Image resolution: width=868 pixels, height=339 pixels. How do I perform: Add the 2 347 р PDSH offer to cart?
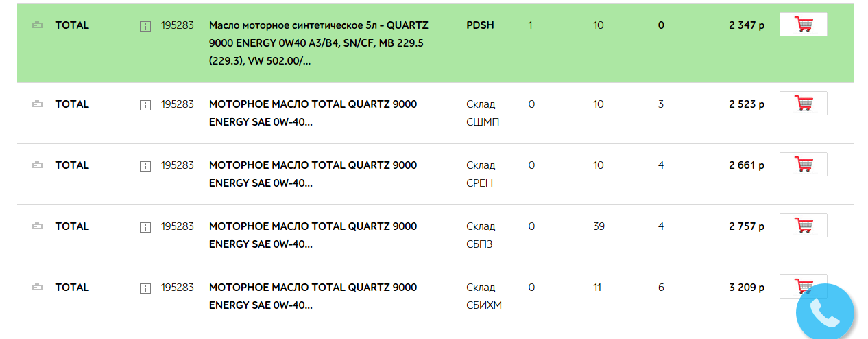point(804,25)
